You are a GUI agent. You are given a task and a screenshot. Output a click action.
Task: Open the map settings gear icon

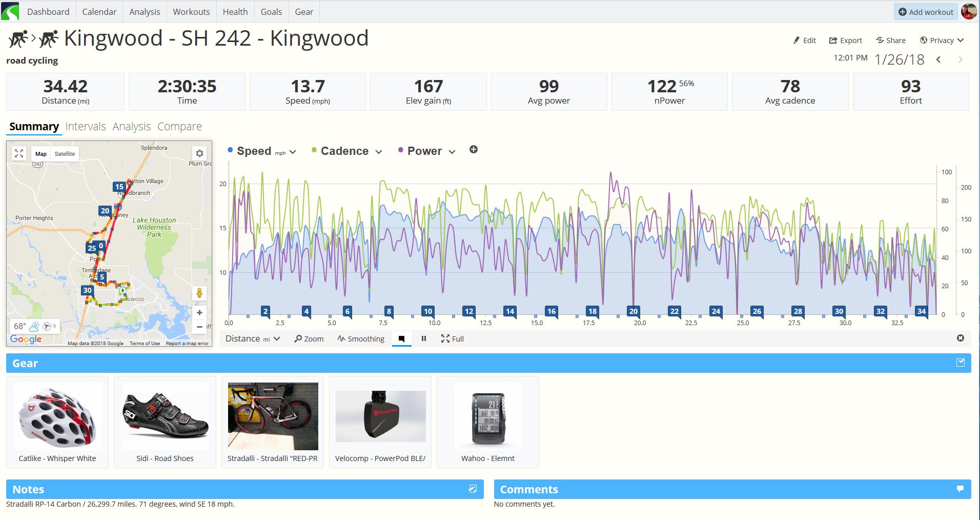coord(199,153)
